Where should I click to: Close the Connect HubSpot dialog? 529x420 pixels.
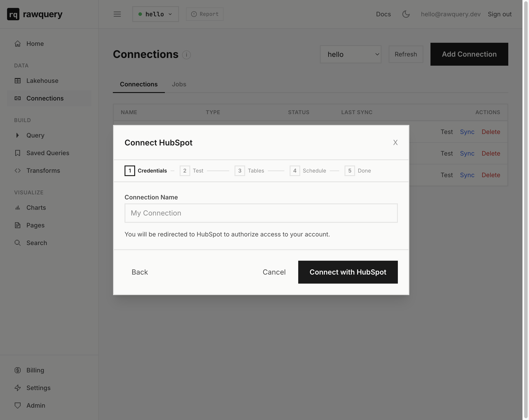click(395, 142)
